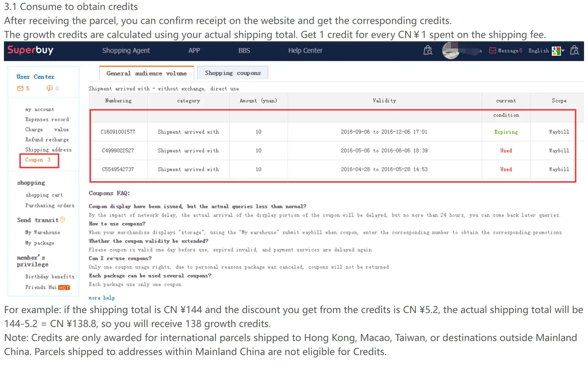Screen dimensions: 588x369
Task: Click Waybill scope in the Expiring row
Action: click(559, 132)
